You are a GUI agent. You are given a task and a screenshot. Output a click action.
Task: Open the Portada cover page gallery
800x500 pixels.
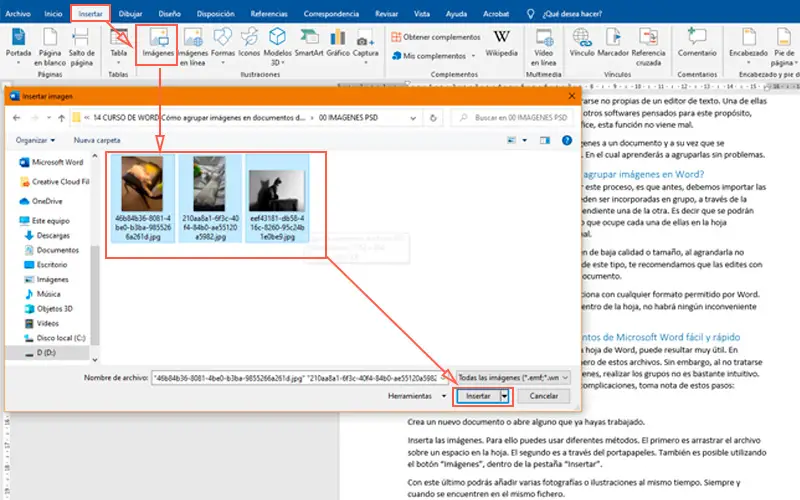click(x=18, y=46)
